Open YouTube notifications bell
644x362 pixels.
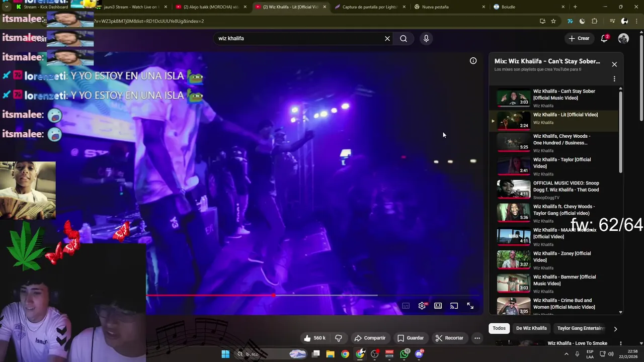pos(605,39)
